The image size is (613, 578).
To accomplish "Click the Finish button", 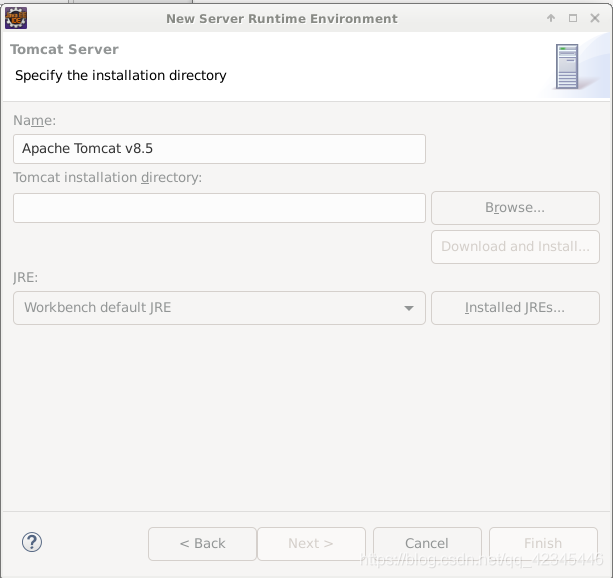I will pos(543,544).
